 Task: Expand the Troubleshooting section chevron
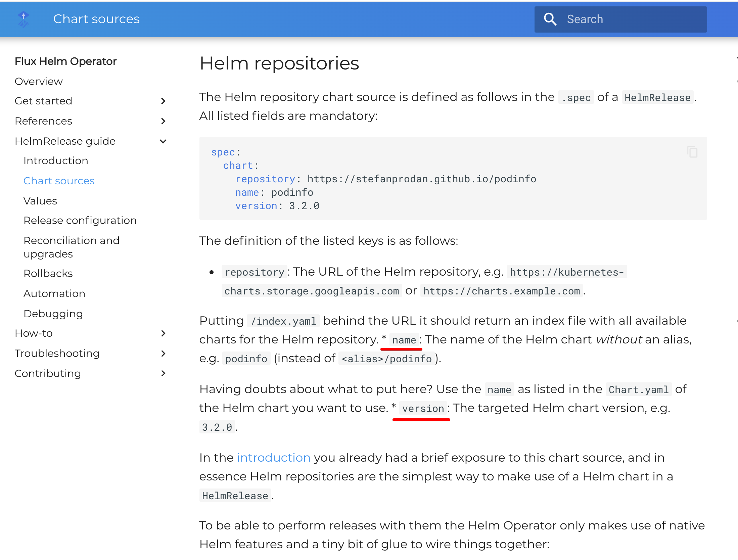coord(163,354)
